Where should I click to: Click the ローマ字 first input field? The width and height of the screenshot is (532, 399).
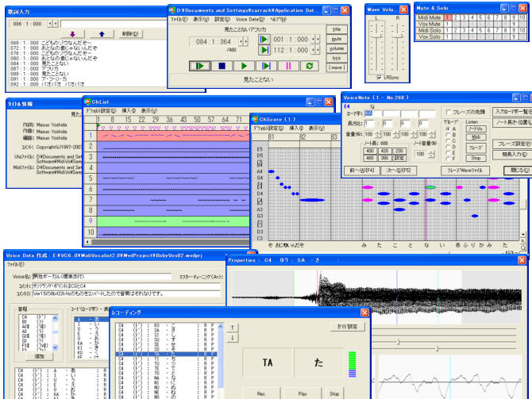click(x=373, y=114)
